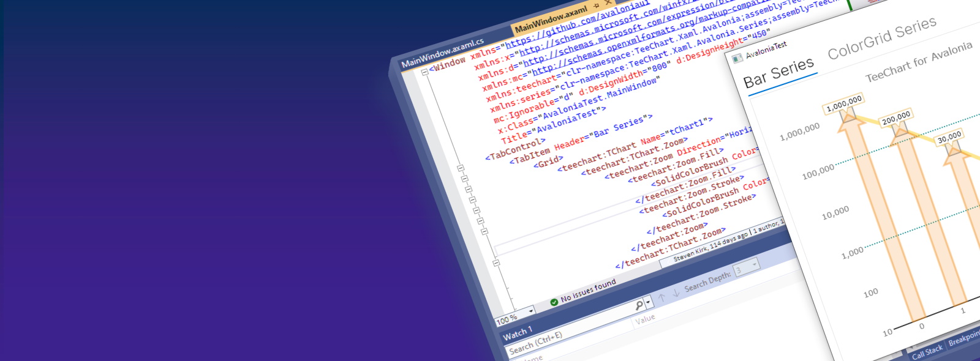Click the 100,000 axis label

click(x=818, y=171)
